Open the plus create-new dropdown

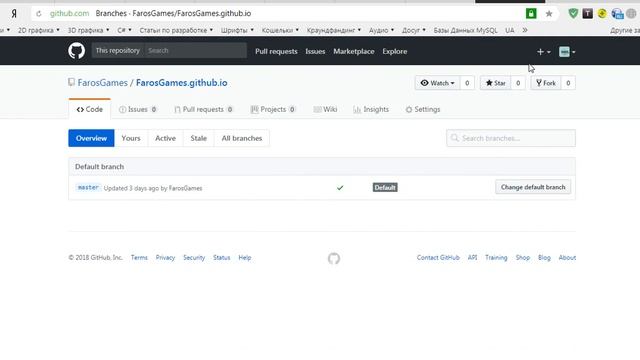[544, 52]
